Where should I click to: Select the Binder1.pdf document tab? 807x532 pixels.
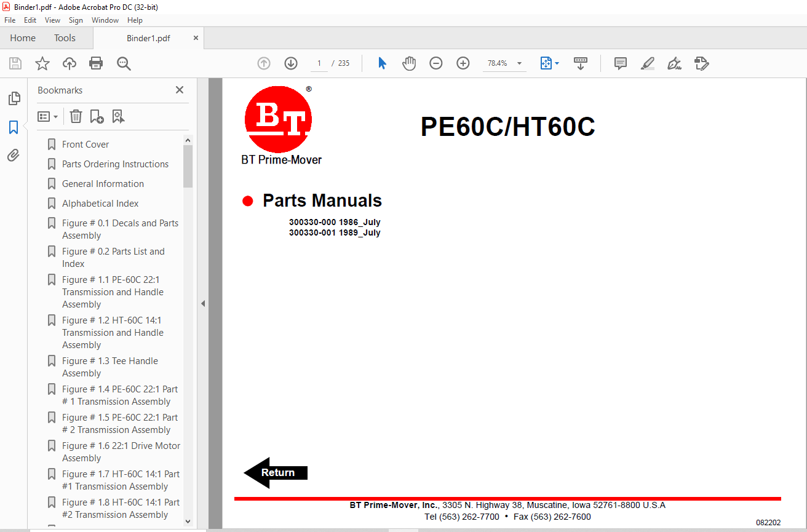[x=148, y=38]
